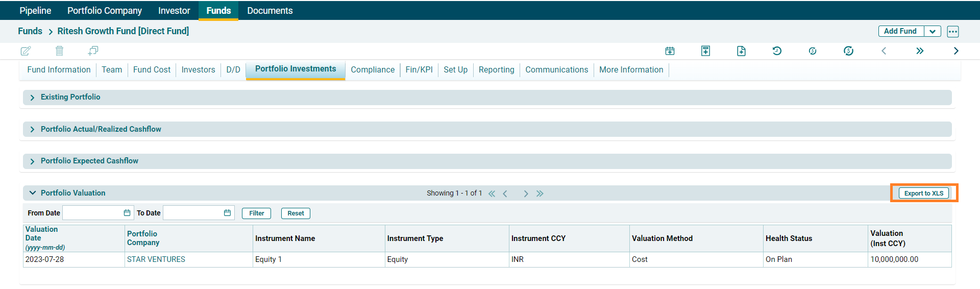Click the calendar plus icon

(670, 51)
